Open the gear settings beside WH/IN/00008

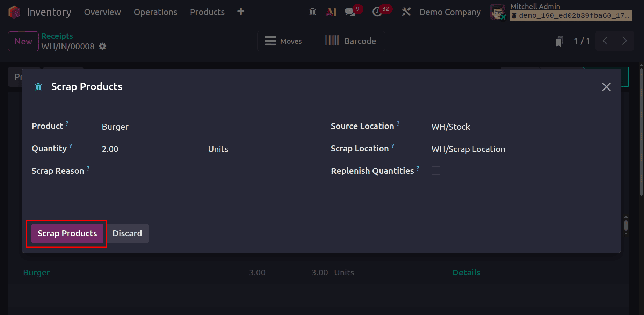102,46
